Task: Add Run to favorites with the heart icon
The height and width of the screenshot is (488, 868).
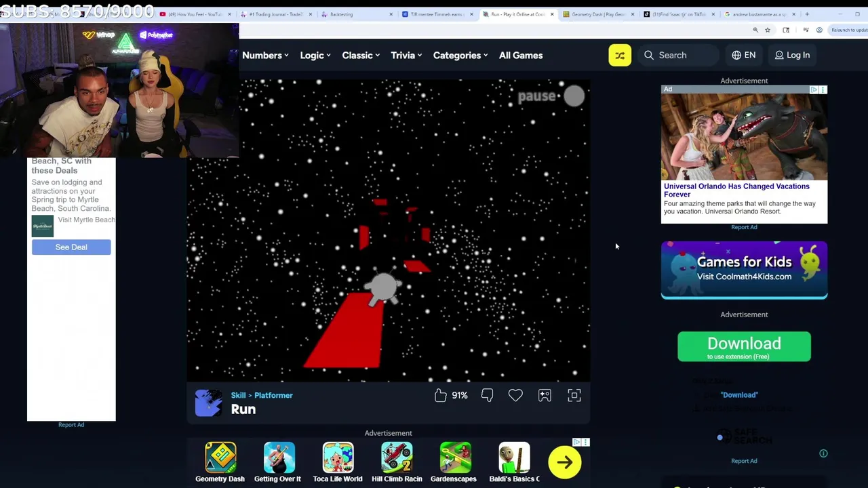Action: tap(515, 395)
